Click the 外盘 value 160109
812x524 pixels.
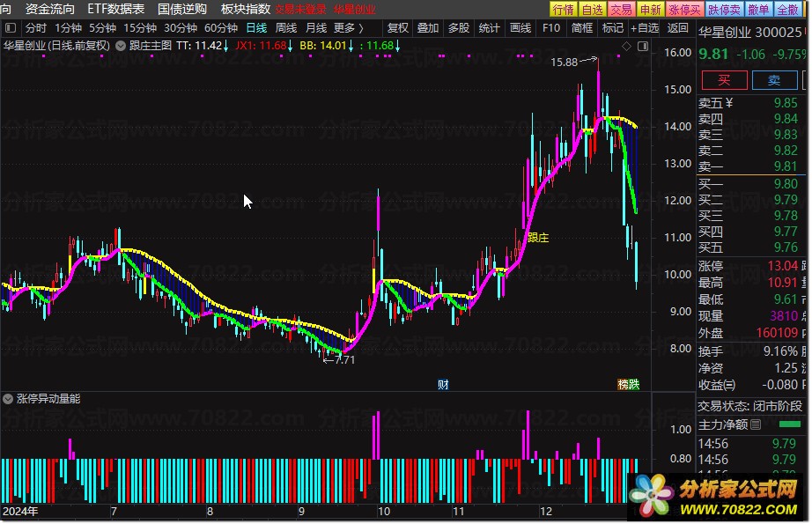pyautogui.click(x=778, y=333)
